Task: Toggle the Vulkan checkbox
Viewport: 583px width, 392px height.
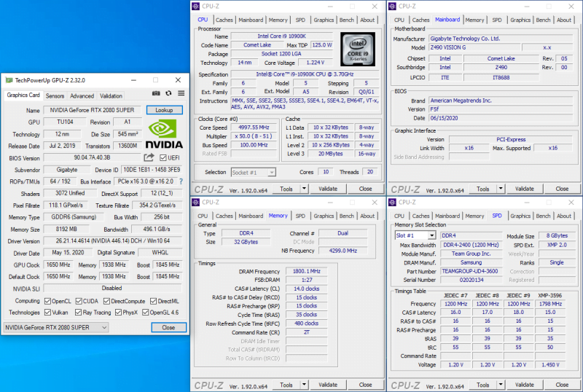Action: pyautogui.click(x=47, y=312)
